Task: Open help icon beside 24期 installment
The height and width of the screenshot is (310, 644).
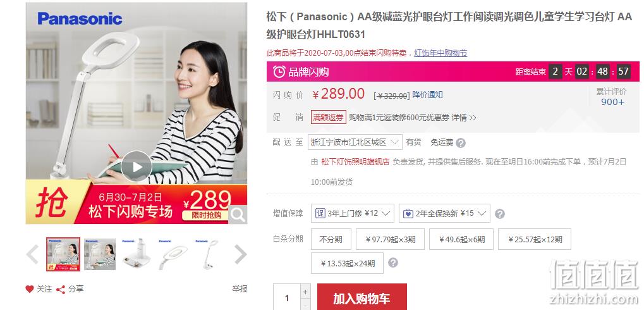Action: point(393,263)
